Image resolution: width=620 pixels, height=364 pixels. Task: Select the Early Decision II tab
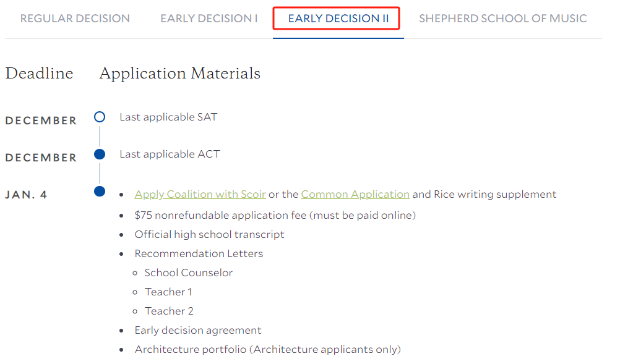click(338, 19)
